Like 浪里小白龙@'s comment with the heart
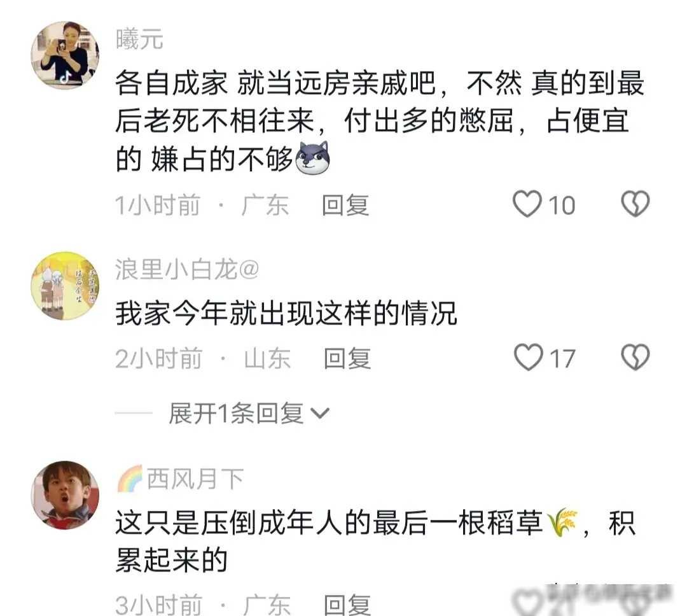The width and height of the screenshot is (687, 616). pos(528,358)
